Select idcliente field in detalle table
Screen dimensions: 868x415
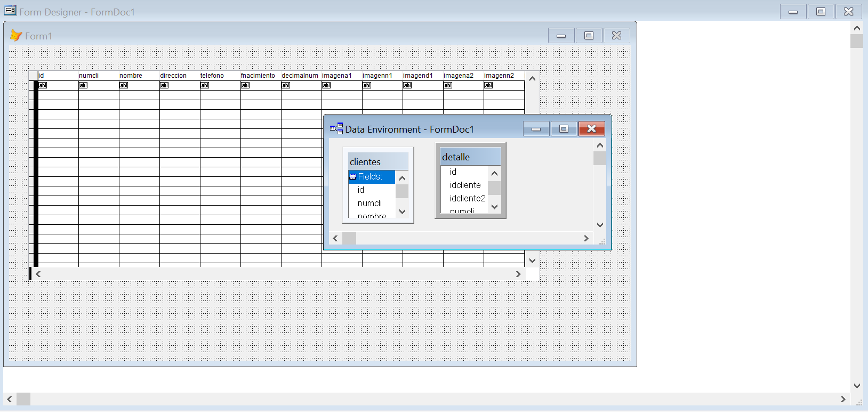point(465,185)
